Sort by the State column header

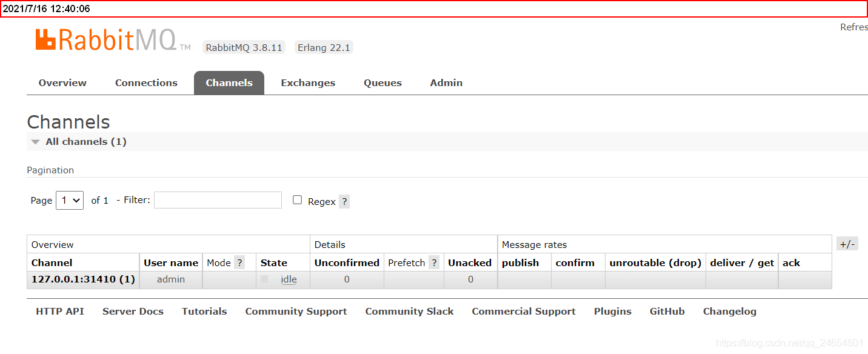point(273,263)
